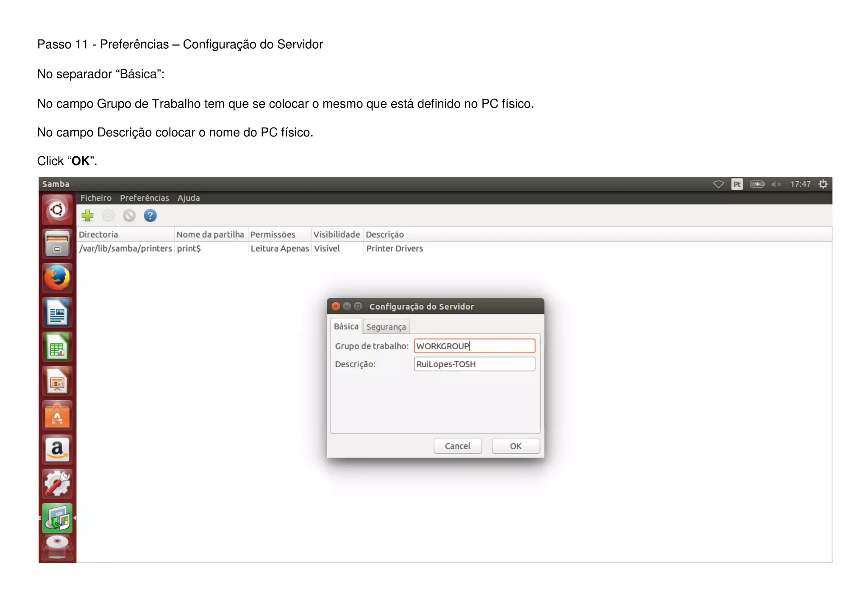Open the network indicator in top panel
This screenshot has width=868, height=613.
[718, 184]
